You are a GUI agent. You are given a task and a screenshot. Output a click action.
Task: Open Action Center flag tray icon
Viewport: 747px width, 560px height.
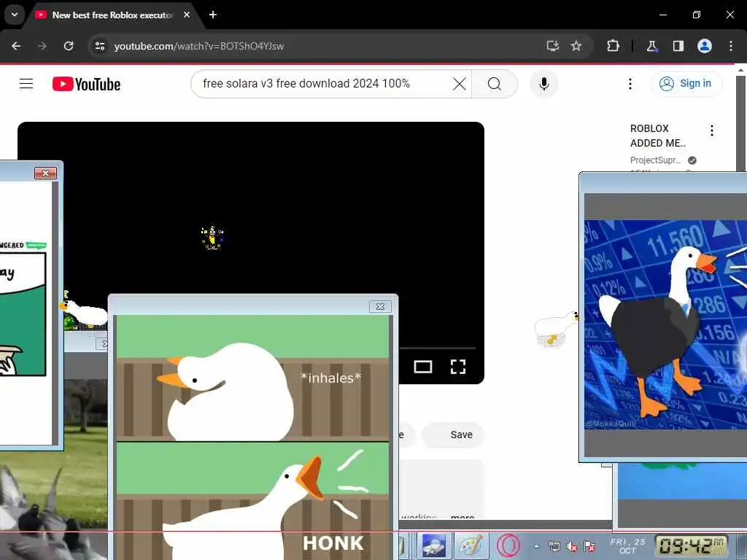589,547
